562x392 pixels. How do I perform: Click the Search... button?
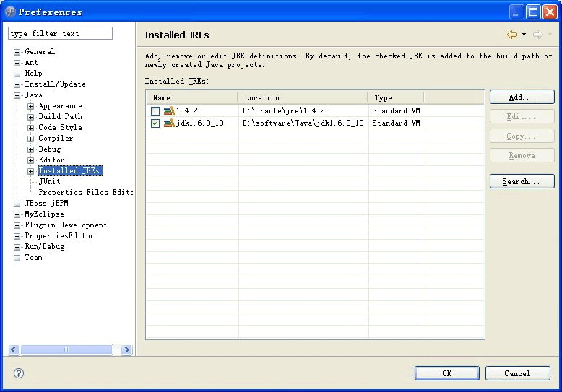point(522,181)
